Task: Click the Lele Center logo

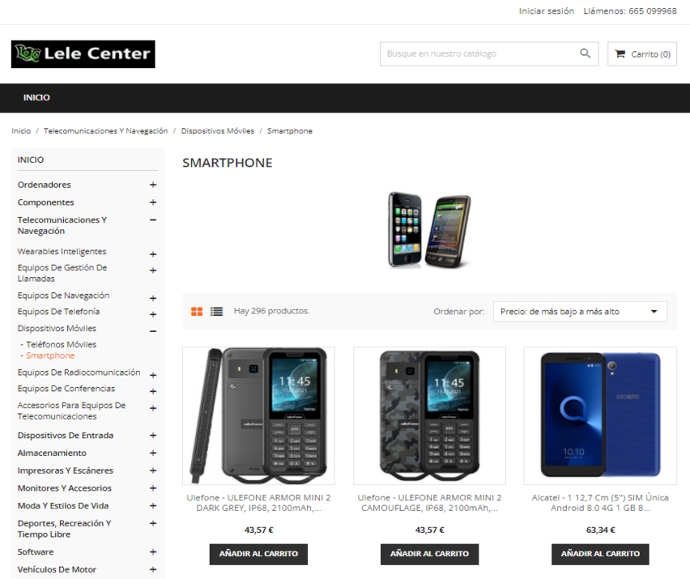Action: click(83, 54)
